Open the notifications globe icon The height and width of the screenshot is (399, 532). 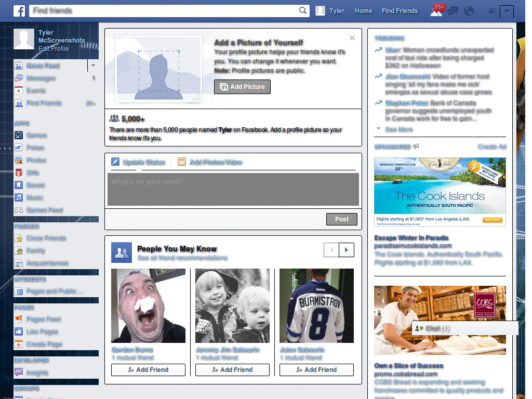469,11
